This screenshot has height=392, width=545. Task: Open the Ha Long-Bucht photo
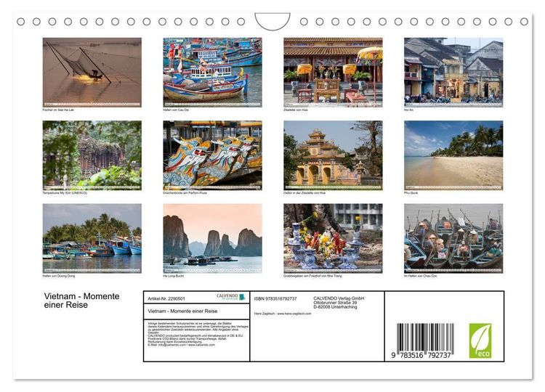pyautogui.click(x=212, y=238)
